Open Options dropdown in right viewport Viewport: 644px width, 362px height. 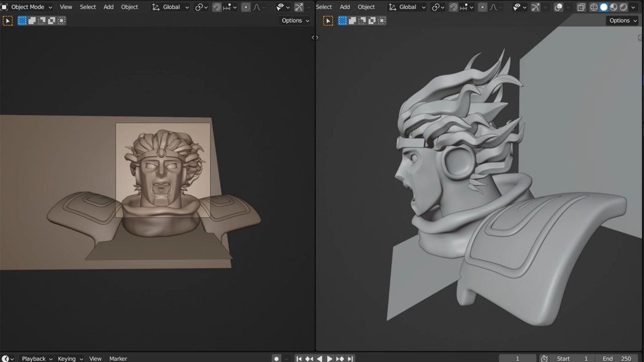(x=623, y=20)
